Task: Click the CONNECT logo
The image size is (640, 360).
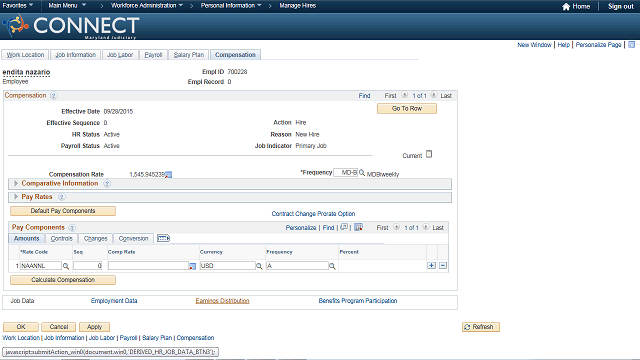Action: (70, 26)
